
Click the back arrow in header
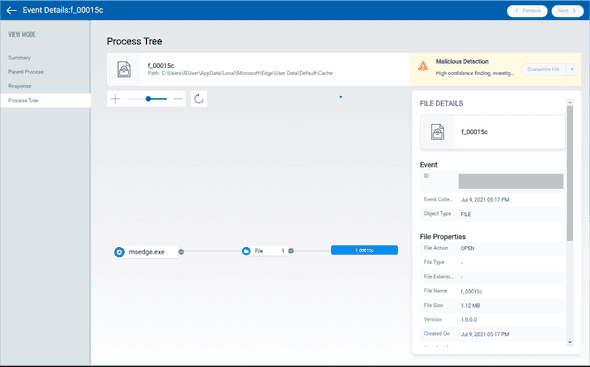pos(12,10)
